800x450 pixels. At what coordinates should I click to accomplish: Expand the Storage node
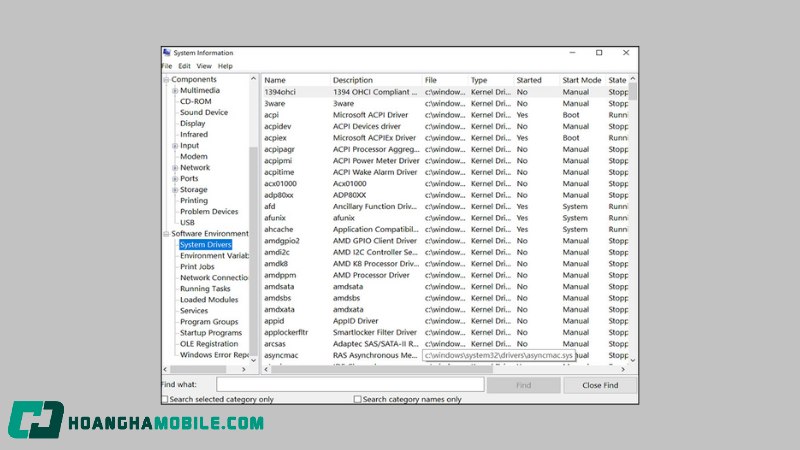coord(175,190)
